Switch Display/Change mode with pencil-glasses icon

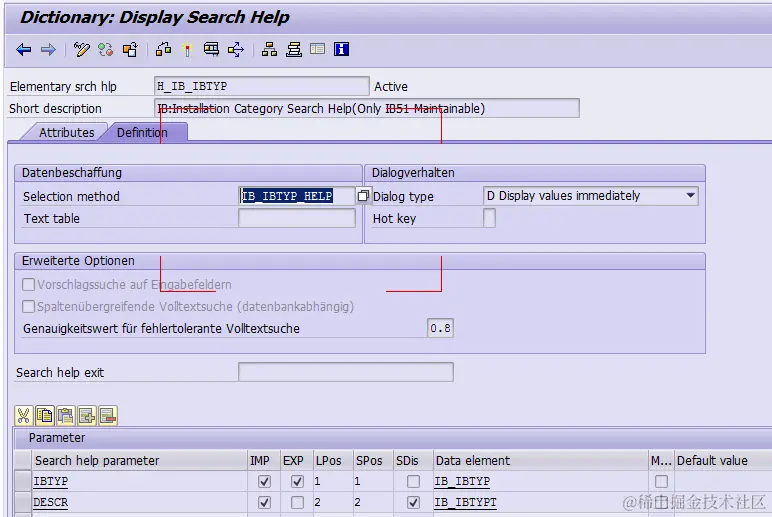tap(81, 50)
